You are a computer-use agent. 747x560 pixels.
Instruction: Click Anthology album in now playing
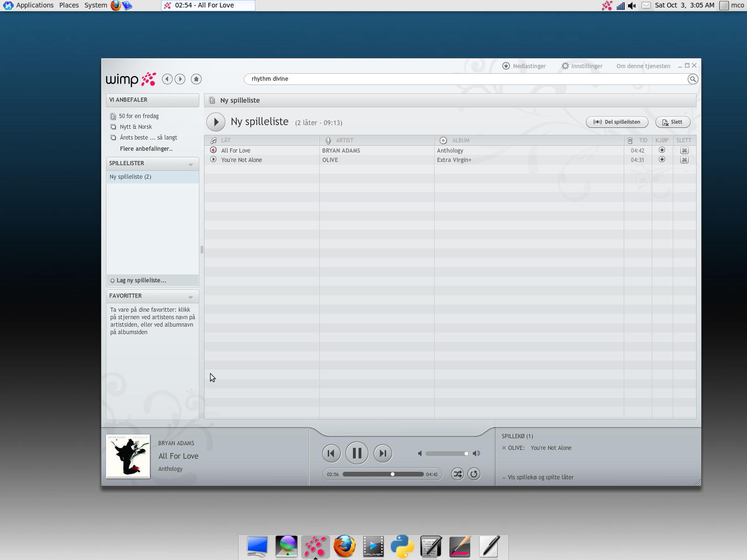[170, 469]
